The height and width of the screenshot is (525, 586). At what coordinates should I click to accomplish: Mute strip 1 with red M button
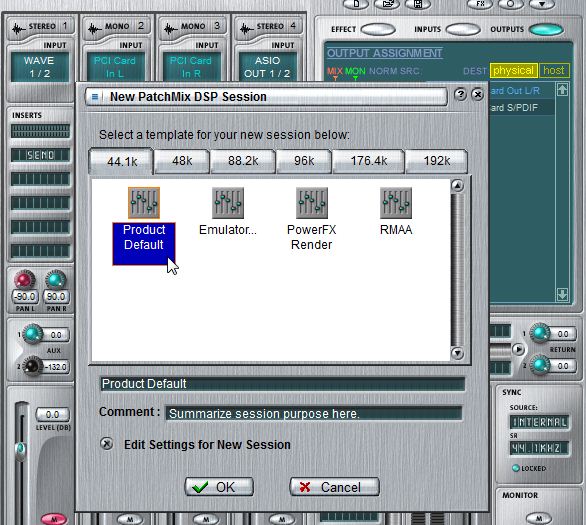(x=54, y=519)
